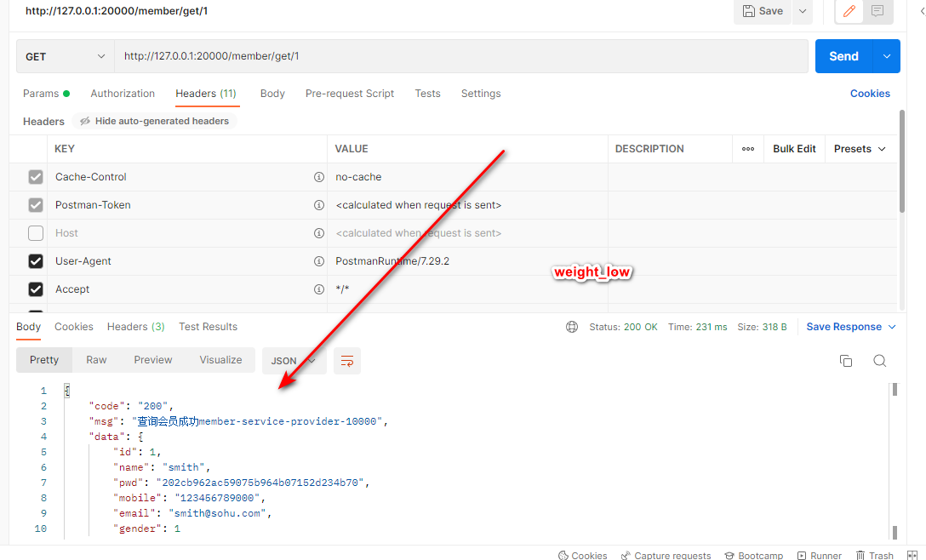926x560 pixels.
Task: Click the Save button
Action: [x=763, y=10]
